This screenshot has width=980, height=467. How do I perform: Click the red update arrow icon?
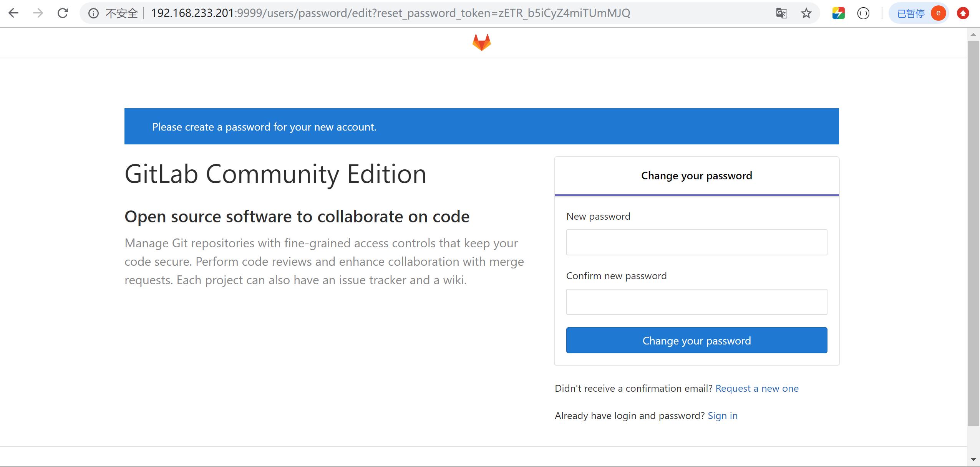click(x=963, y=13)
